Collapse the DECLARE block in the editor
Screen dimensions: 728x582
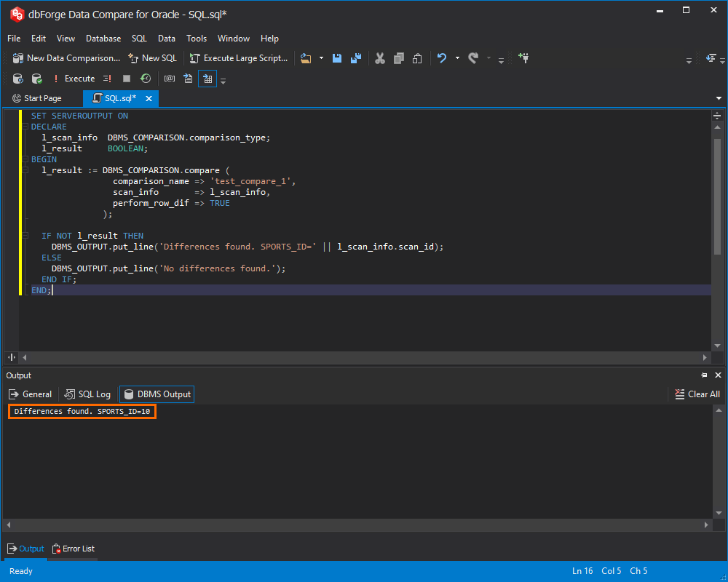(25, 126)
